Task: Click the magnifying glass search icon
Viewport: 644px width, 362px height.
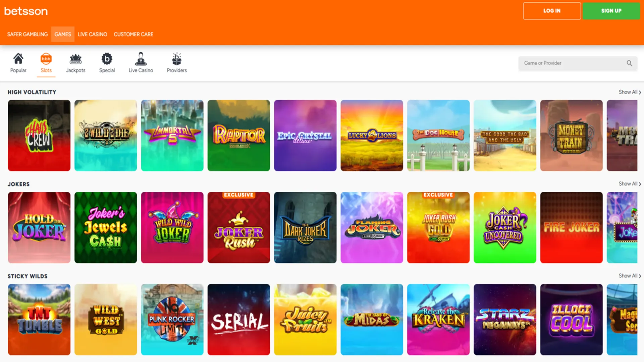Action: coord(630,63)
